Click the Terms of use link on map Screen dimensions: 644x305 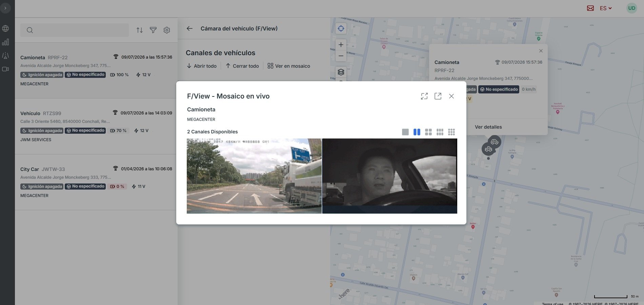click(x=552, y=304)
